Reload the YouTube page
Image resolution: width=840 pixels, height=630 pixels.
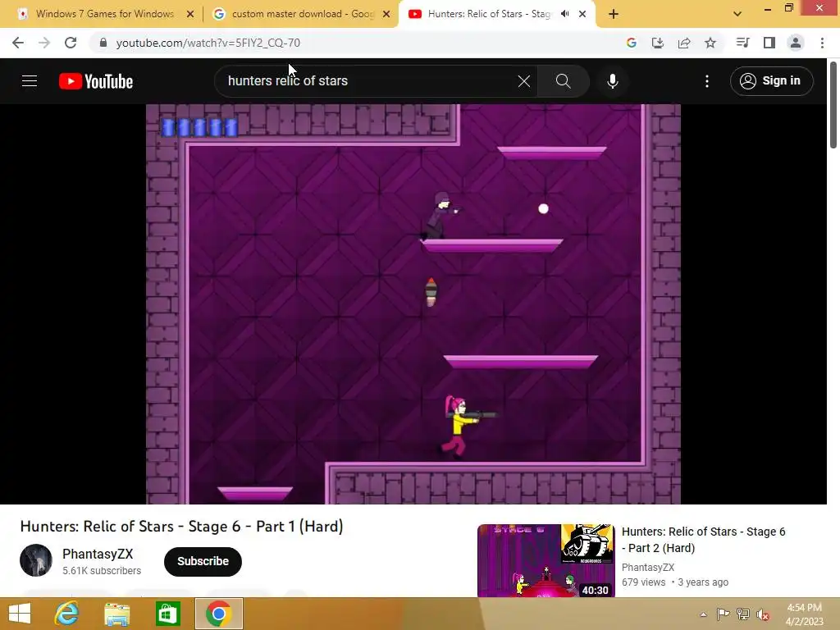point(71,43)
